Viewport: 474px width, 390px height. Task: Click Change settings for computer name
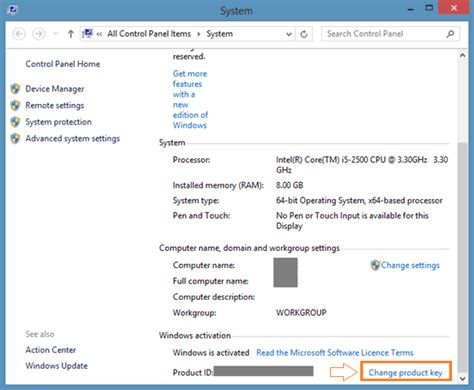tap(410, 265)
